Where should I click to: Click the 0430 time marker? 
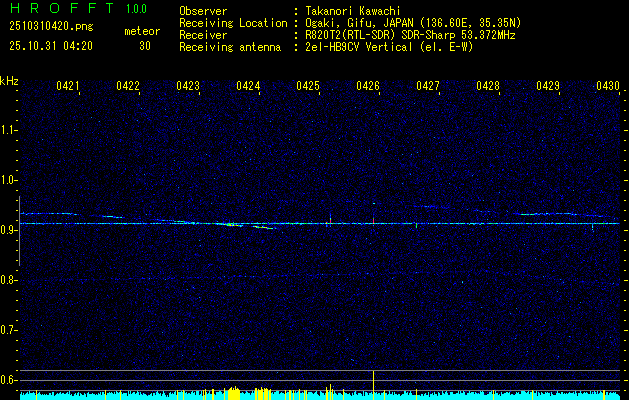tap(608, 87)
